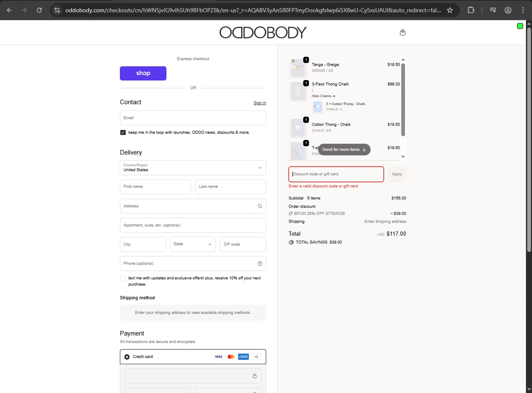Click the Tanga - Greige product thumbnail
Screen dimensions: 532x393
(298, 67)
